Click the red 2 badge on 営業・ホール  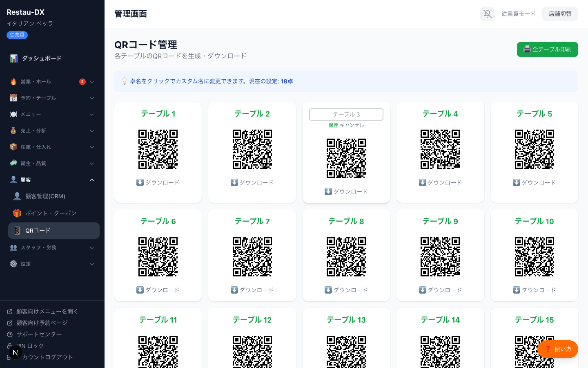pos(82,82)
